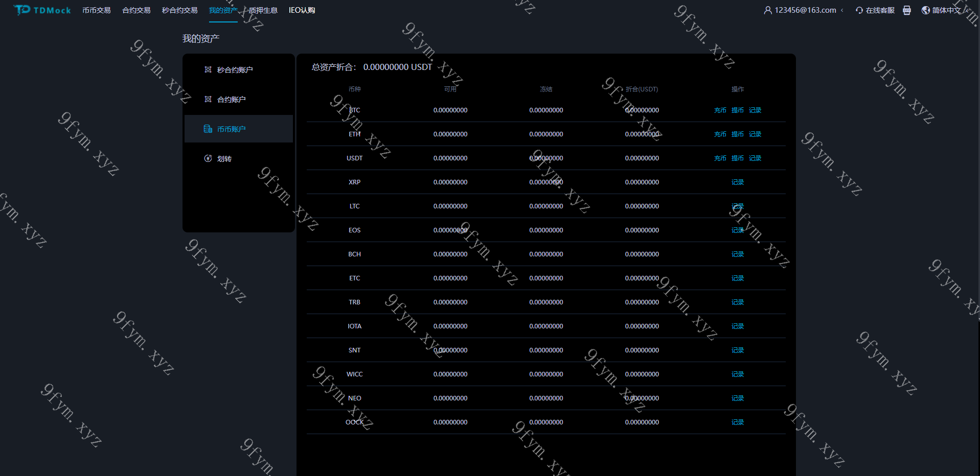This screenshot has height=476, width=980.
Task: Click the 划转 transfer icon
Action: (x=208, y=158)
